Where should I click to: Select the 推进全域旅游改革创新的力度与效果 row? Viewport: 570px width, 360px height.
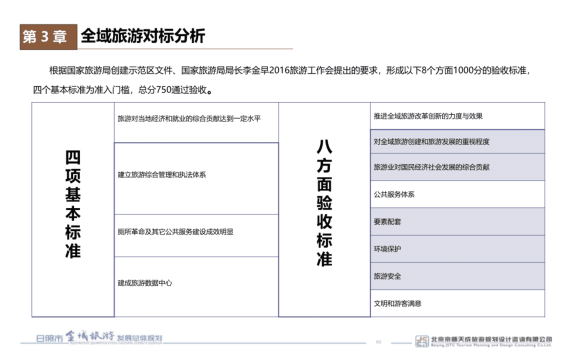(x=458, y=116)
